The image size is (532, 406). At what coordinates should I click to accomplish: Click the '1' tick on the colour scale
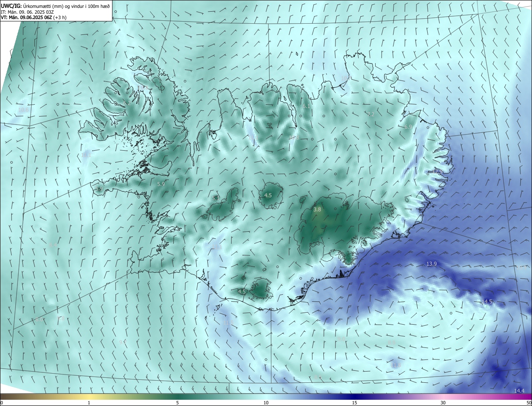pos(89,403)
